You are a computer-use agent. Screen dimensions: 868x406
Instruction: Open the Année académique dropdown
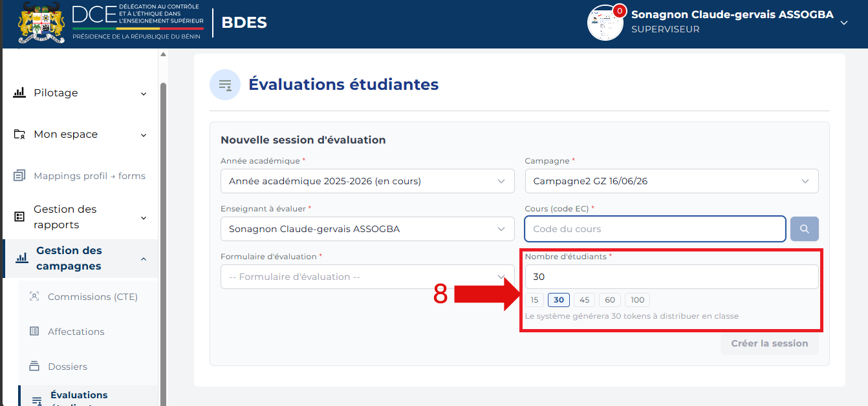[367, 181]
